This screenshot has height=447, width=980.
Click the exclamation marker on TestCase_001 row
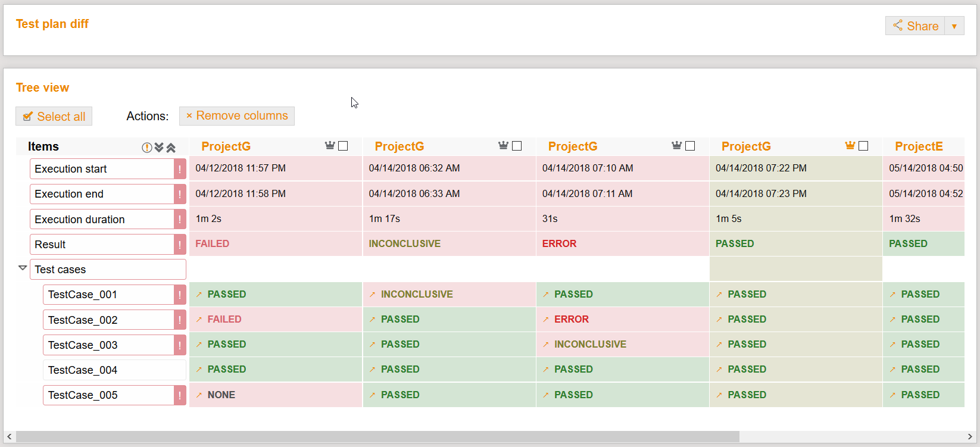[180, 295]
